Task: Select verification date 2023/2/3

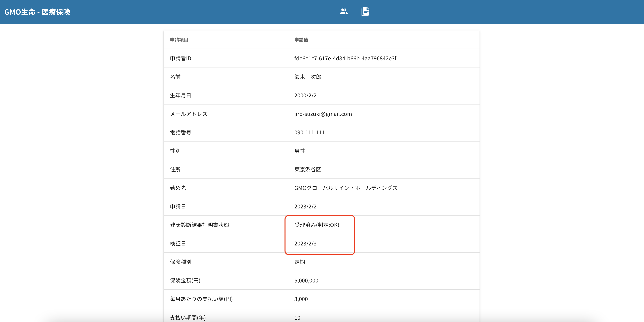Action: tap(305, 243)
